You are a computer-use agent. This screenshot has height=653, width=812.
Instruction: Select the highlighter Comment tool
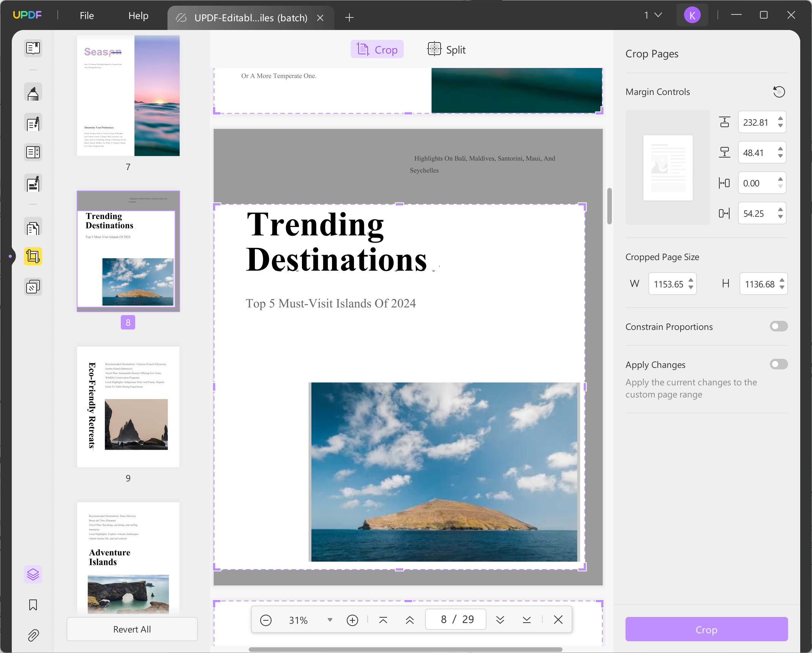pos(33,92)
